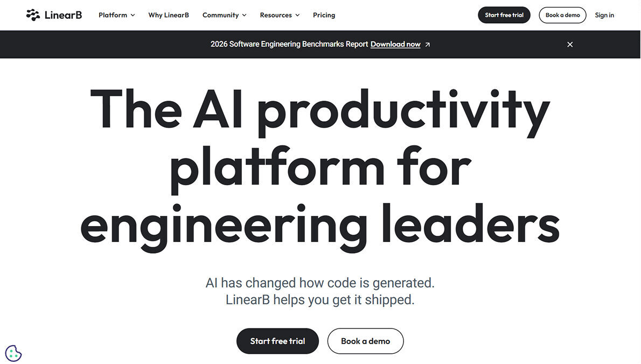Dismiss the benchmarks report banner

[x=570, y=44]
